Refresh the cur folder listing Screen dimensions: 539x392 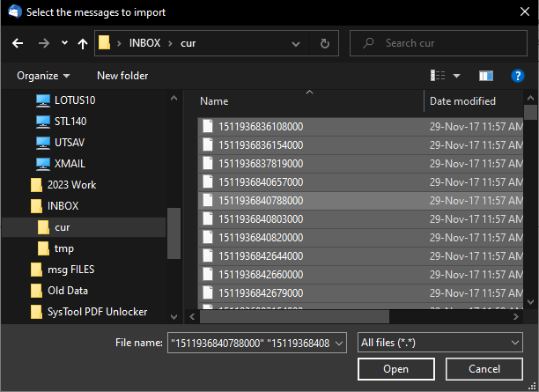pyautogui.click(x=324, y=43)
